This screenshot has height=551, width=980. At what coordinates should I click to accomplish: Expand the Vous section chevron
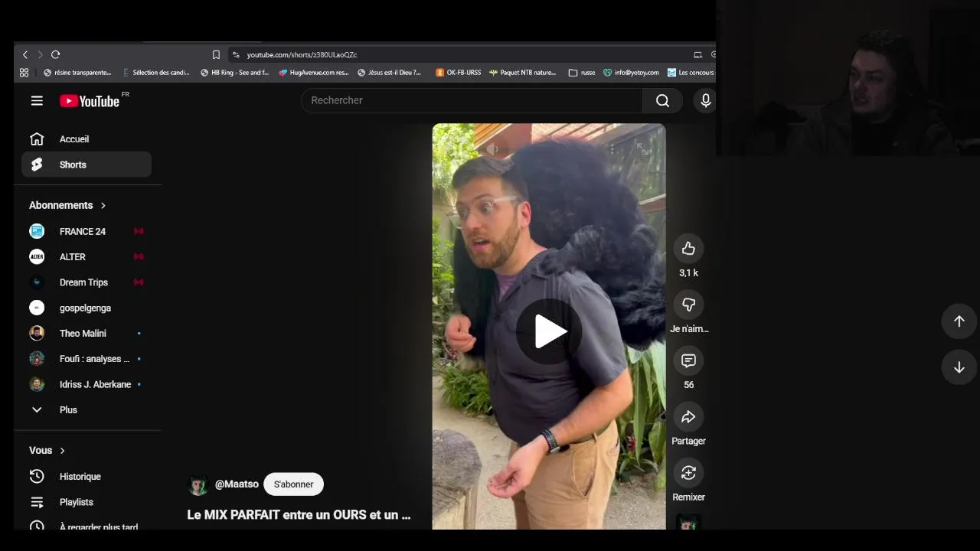click(62, 451)
